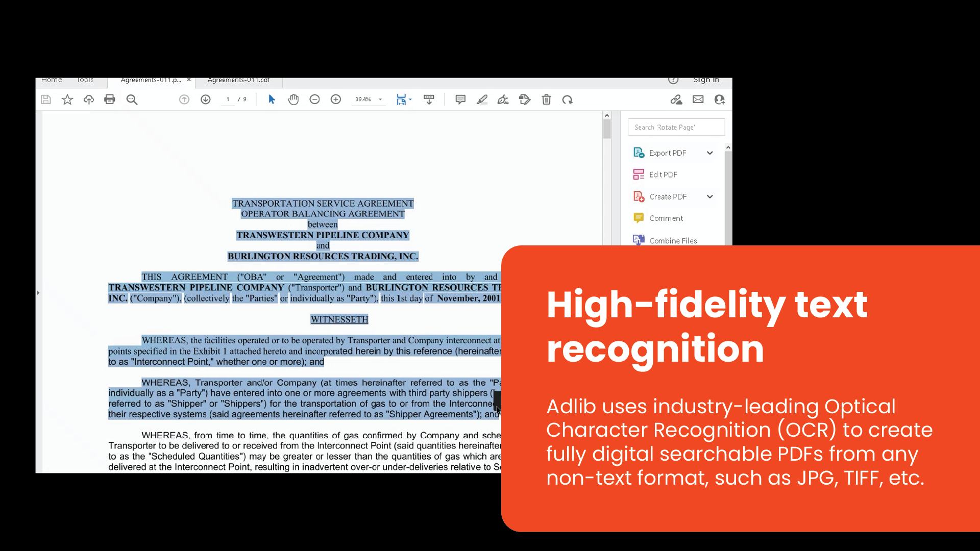Add a sticky note with the Comment icon
Image resolution: width=980 pixels, height=551 pixels.
(460, 99)
